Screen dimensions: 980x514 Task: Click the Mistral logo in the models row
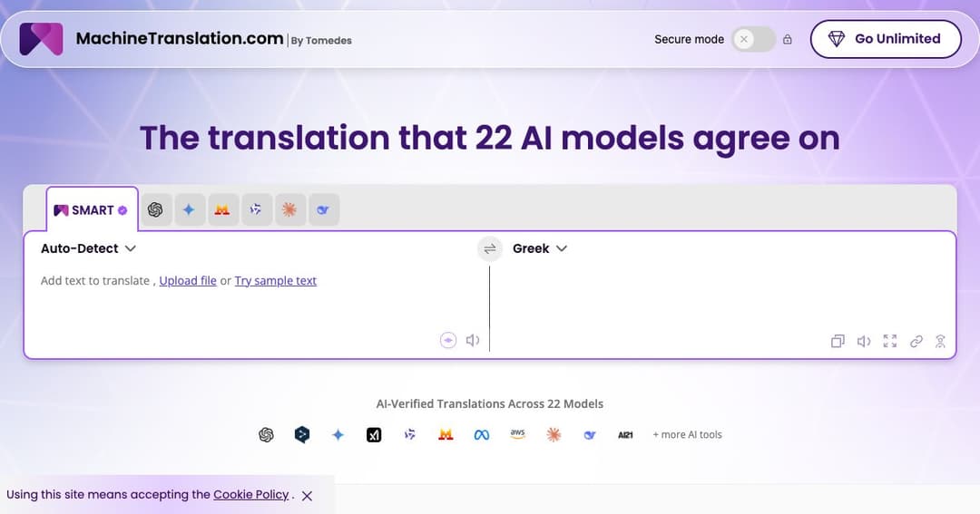click(446, 435)
